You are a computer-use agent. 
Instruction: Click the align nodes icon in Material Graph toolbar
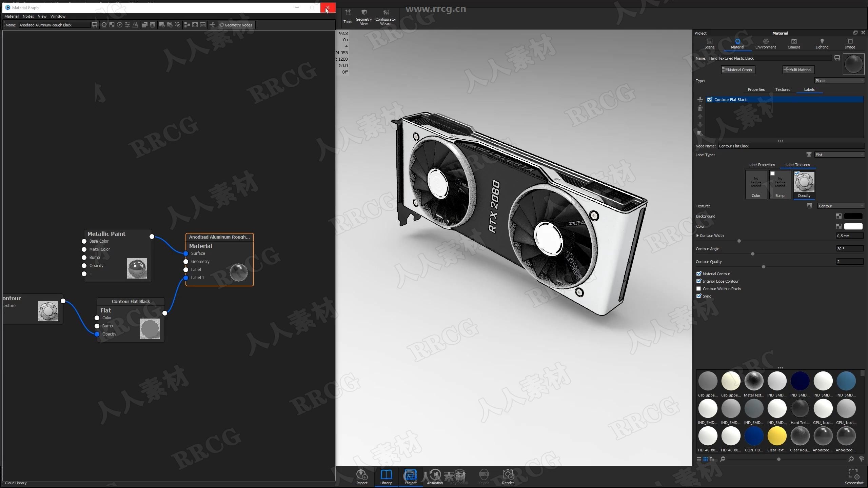[187, 25]
